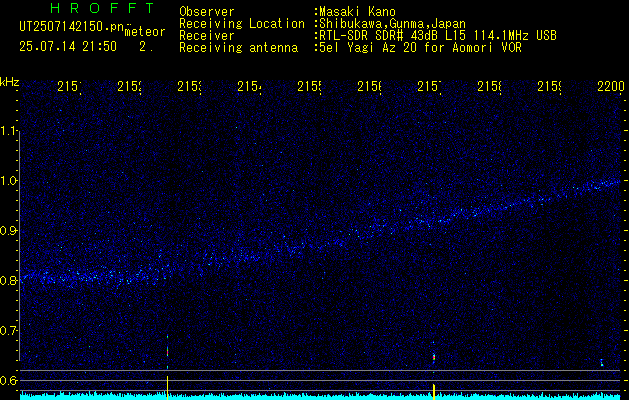Image resolution: width=629 pixels, height=400 pixels.
Task: Click the 'meteor' label under the file name
Action: click(145, 31)
